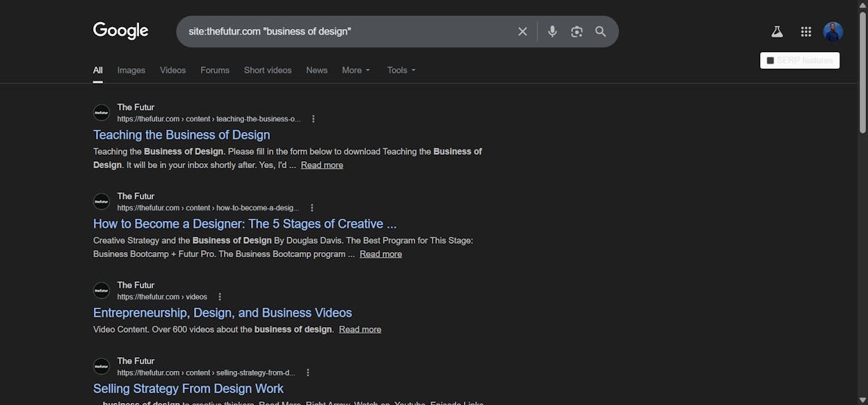The height and width of the screenshot is (405, 868).
Task: Toggle the SERP features checkbox
Action: [x=771, y=60]
